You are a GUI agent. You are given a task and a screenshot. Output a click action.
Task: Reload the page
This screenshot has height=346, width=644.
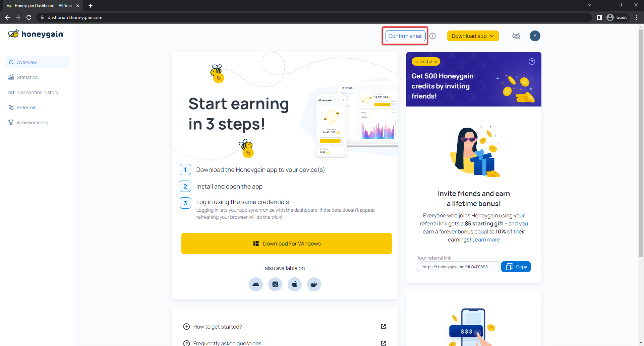click(29, 17)
